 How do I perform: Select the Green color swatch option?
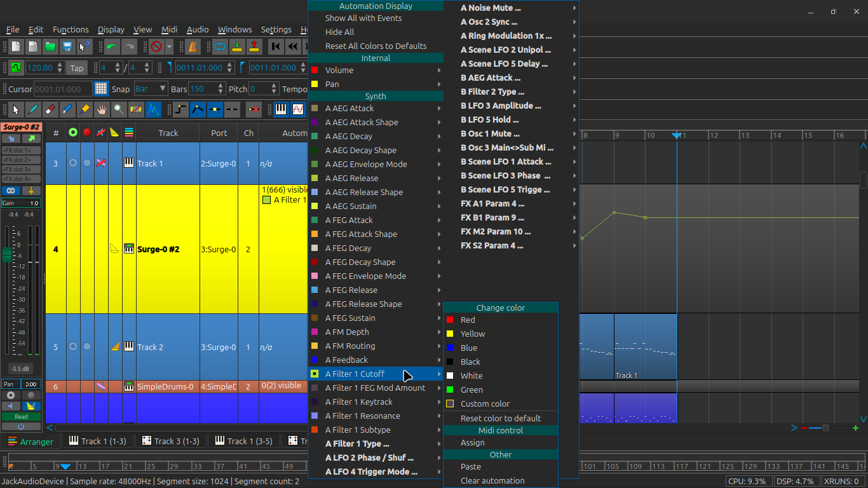(471, 390)
